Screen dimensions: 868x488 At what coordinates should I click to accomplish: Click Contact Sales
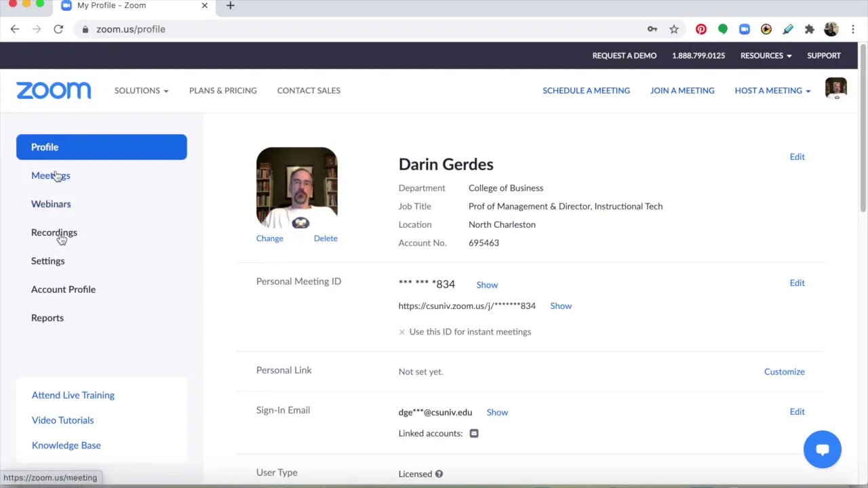click(x=309, y=90)
